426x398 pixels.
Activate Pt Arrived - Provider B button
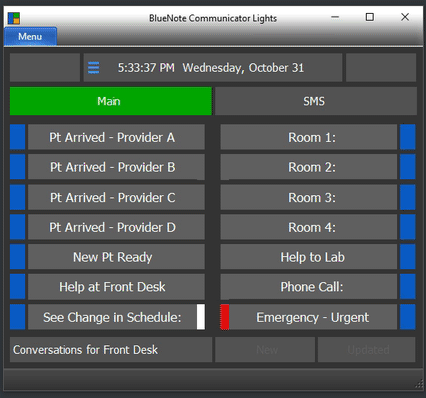tap(116, 167)
